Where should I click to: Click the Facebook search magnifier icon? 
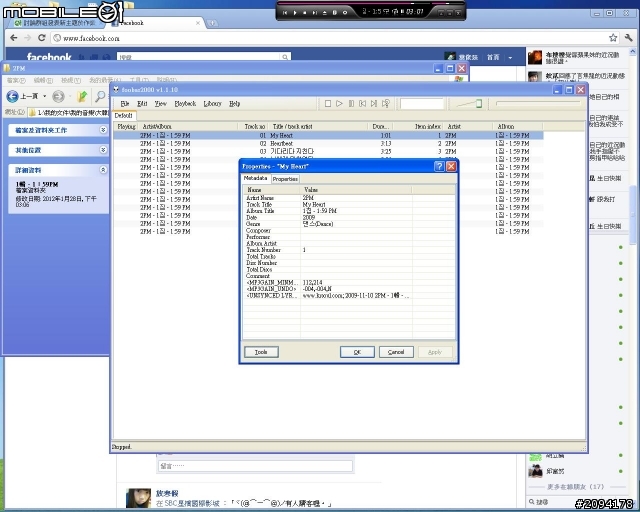click(x=285, y=57)
